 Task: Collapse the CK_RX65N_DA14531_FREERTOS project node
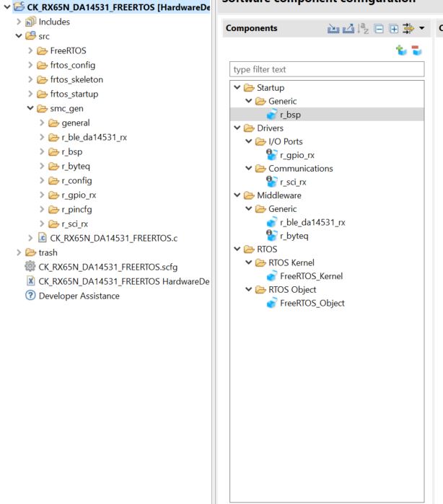pyautogui.click(x=6, y=6)
